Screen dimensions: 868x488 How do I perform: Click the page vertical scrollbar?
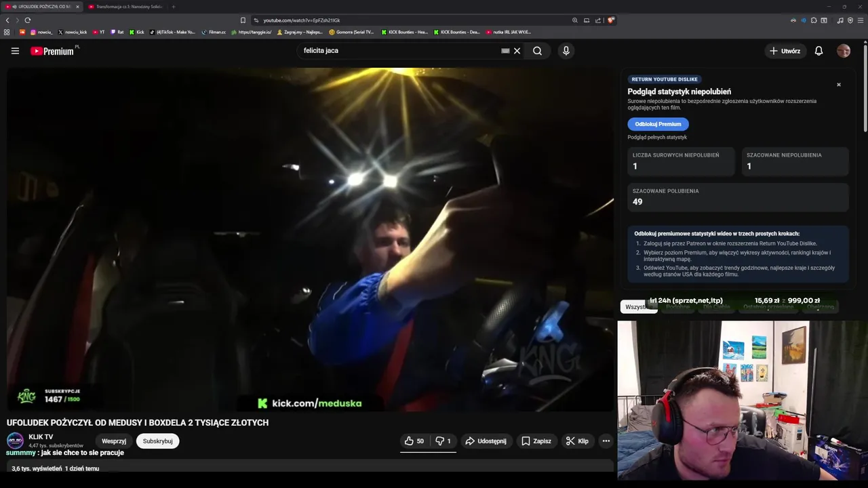pos(865,87)
